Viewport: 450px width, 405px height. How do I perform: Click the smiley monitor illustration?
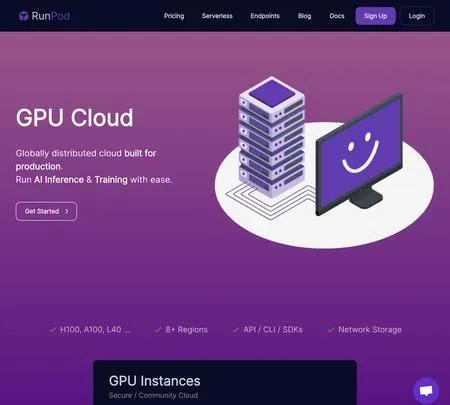pos(359,154)
